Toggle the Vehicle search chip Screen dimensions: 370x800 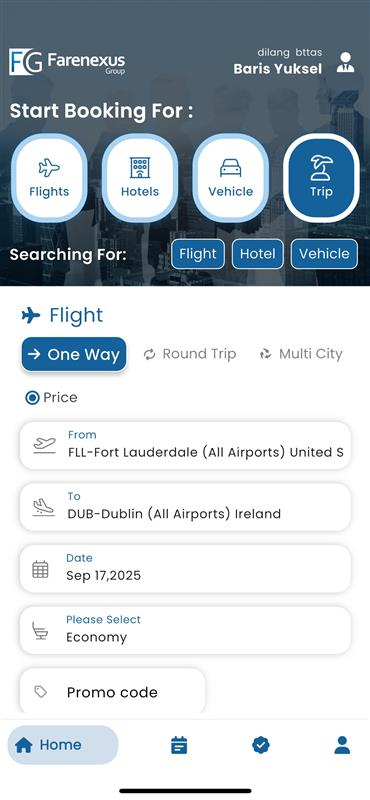325,254
